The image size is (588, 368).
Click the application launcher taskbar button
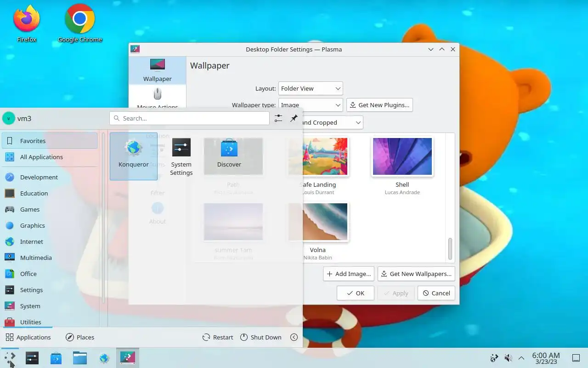(10, 358)
